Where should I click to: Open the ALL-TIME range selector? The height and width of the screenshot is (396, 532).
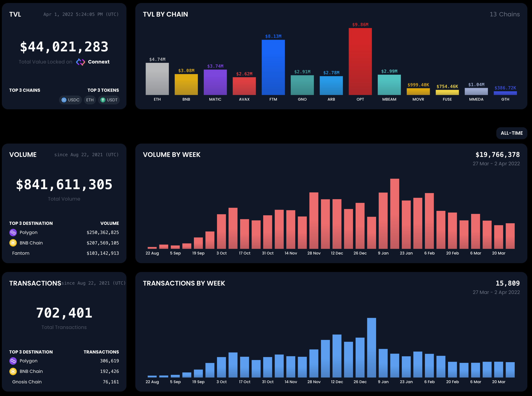coord(511,133)
